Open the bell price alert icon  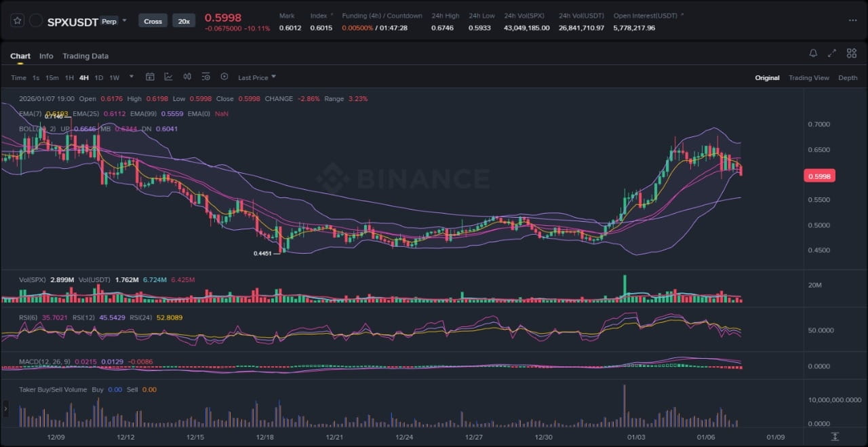click(813, 54)
